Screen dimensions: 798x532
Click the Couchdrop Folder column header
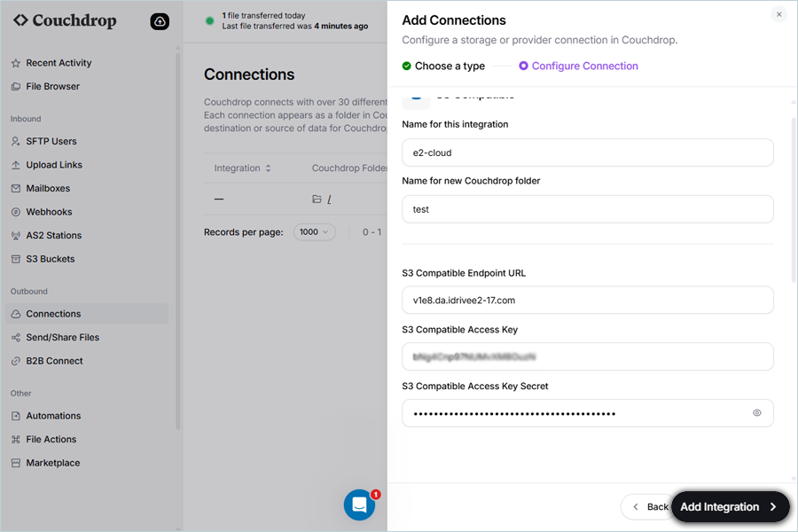point(349,168)
